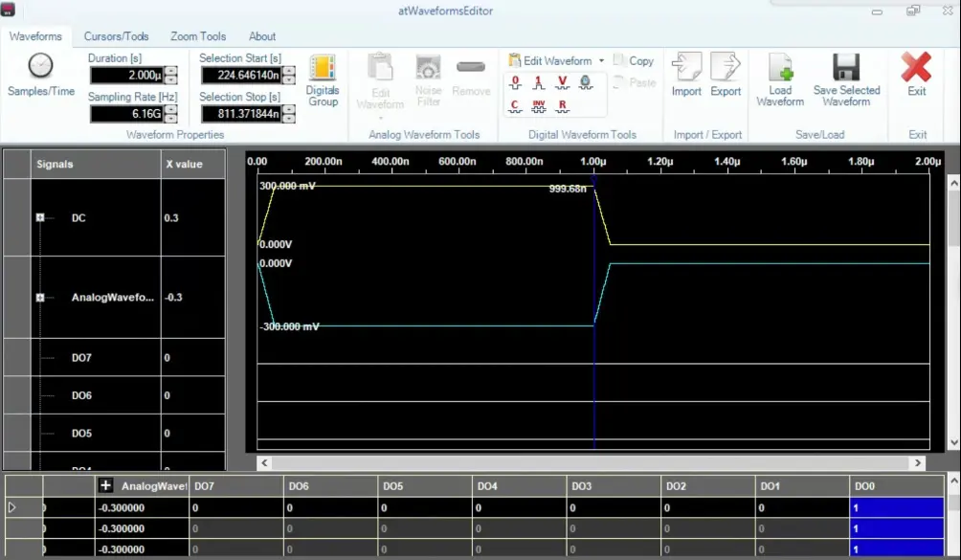The image size is (961, 560).
Task: Click the Samples/Time clock icon
Action: click(x=40, y=65)
